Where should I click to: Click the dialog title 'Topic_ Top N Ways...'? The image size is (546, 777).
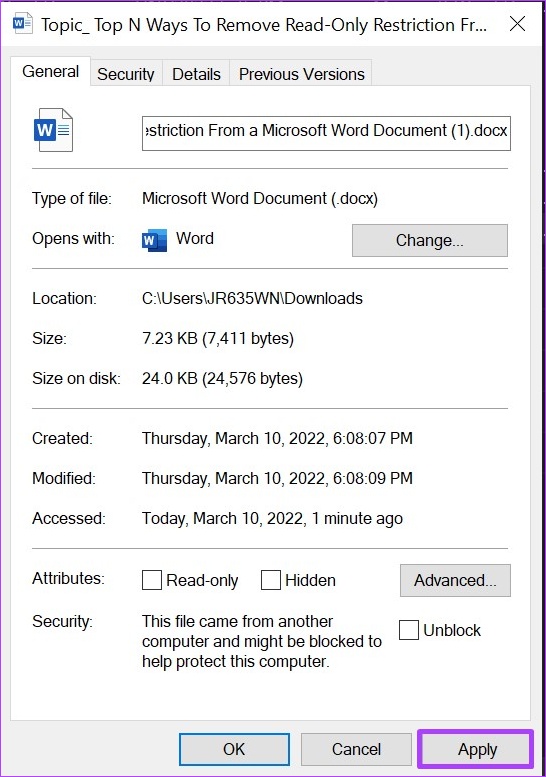[264, 25]
